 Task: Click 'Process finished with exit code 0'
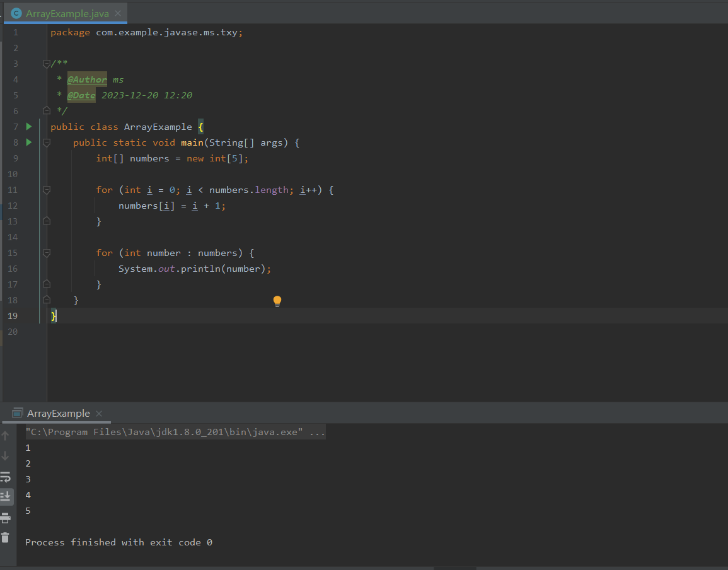(119, 542)
